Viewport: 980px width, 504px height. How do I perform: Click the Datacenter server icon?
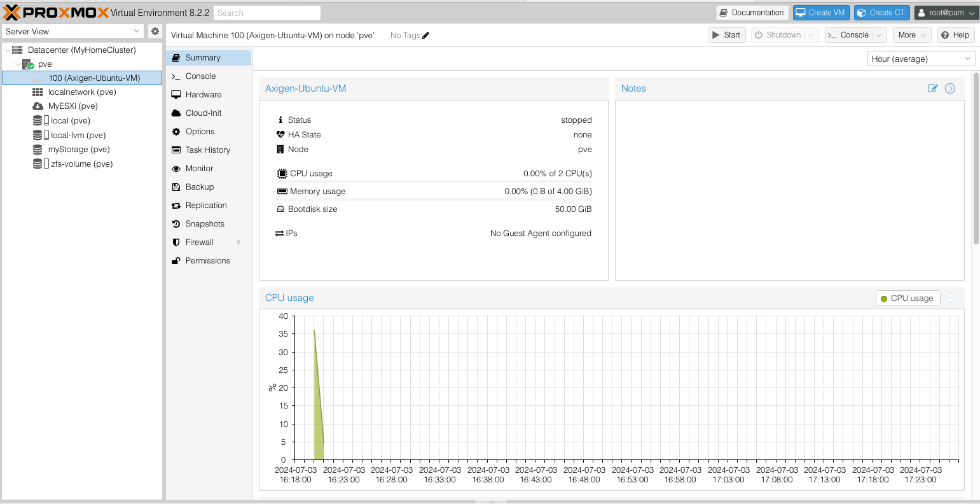click(x=17, y=50)
